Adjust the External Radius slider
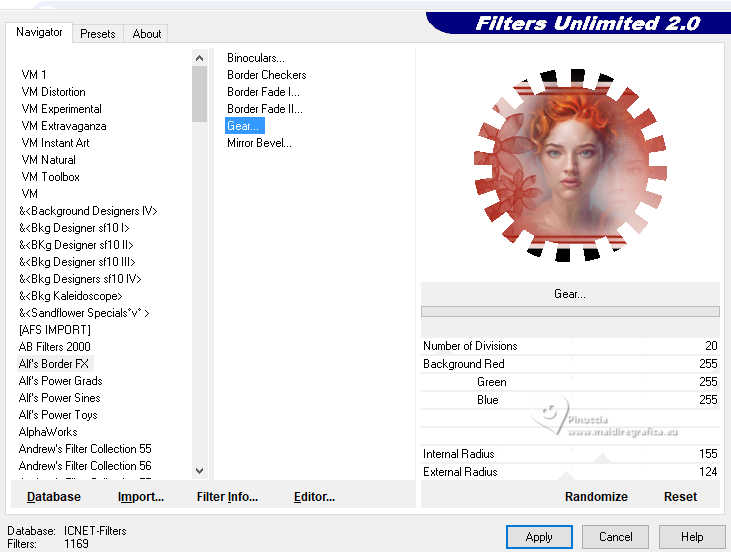Image resolution: width=731 pixels, height=552 pixels. (570, 472)
